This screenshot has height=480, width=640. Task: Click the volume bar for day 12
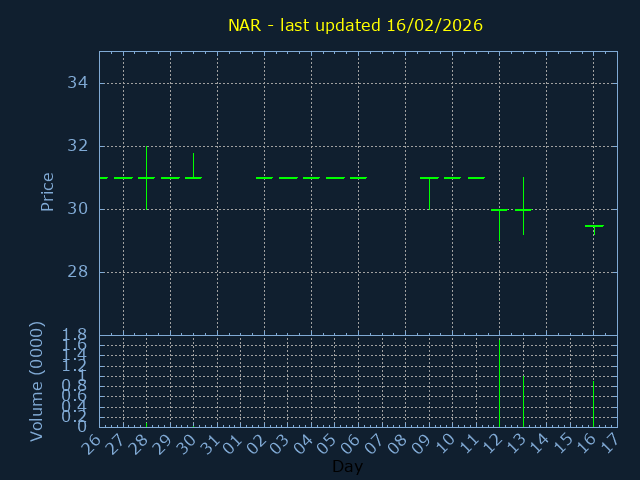[499, 382]
